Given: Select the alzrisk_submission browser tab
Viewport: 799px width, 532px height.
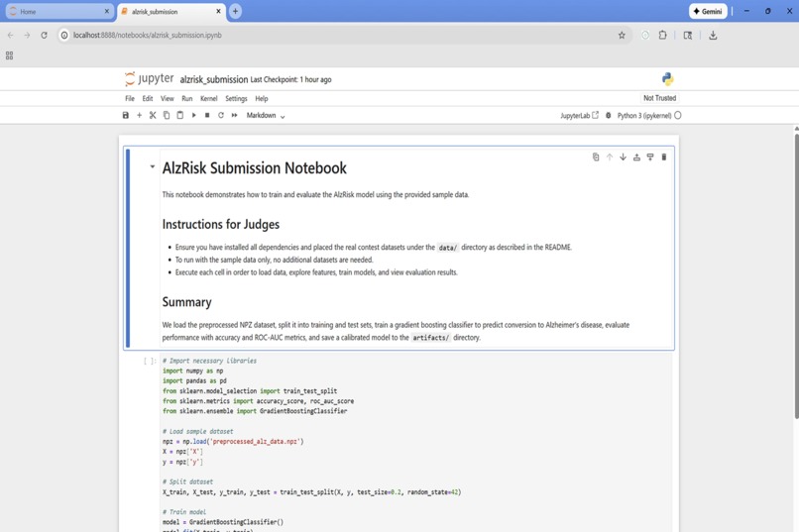Looking at the screenshot, I should coord(169,11).
